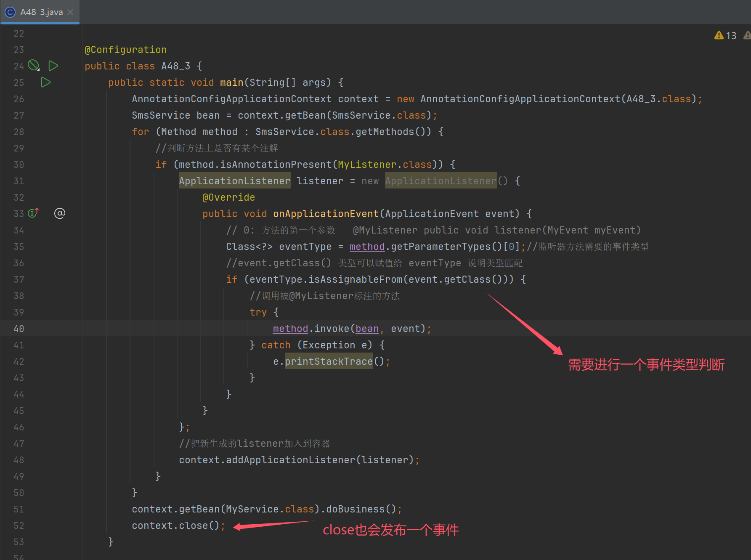Viewport: 751px width, 560px height.
Task: Click isAnnotationPresent on line 30
Action: coord(276,165)
